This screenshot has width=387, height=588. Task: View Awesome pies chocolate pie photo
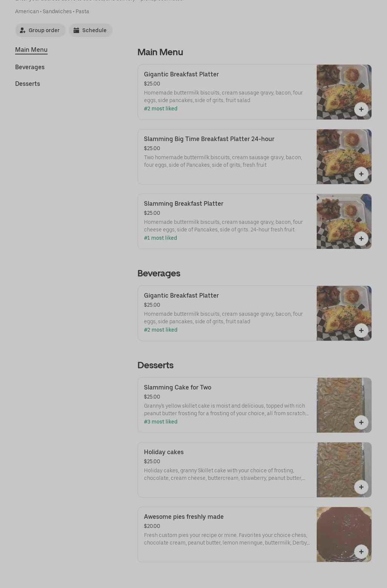point(344,534)
